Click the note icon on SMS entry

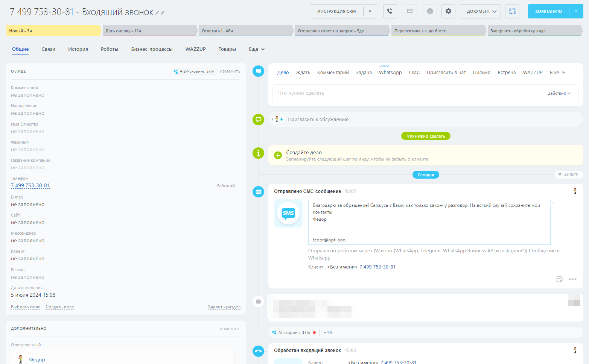(x=559, y=279)
